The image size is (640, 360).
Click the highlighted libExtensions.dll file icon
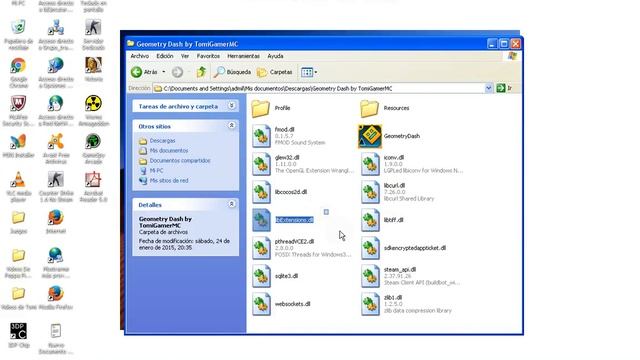point(261,220)
